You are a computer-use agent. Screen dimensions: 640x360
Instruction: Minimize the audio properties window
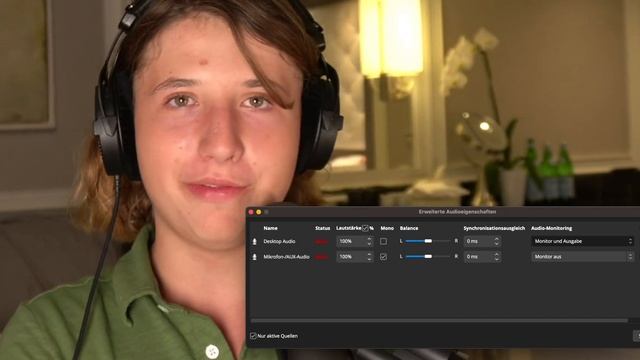click(259, 212)
